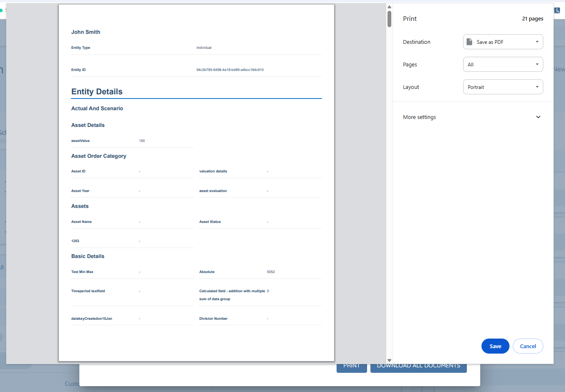Screen dimensions: 565x392
Task: Click the More settings chevron arrow
Action: tap(538, 117)
